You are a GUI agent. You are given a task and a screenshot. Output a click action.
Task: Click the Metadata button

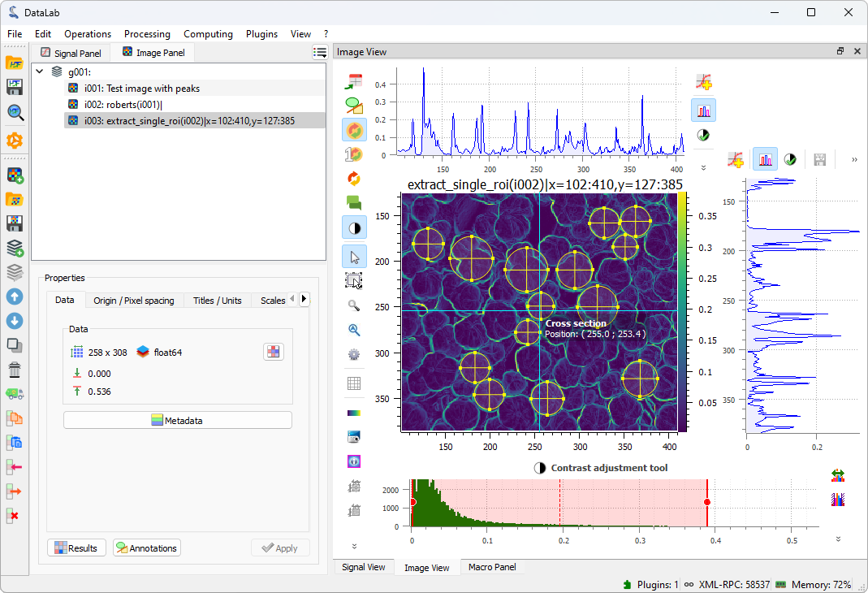point(178,420)
